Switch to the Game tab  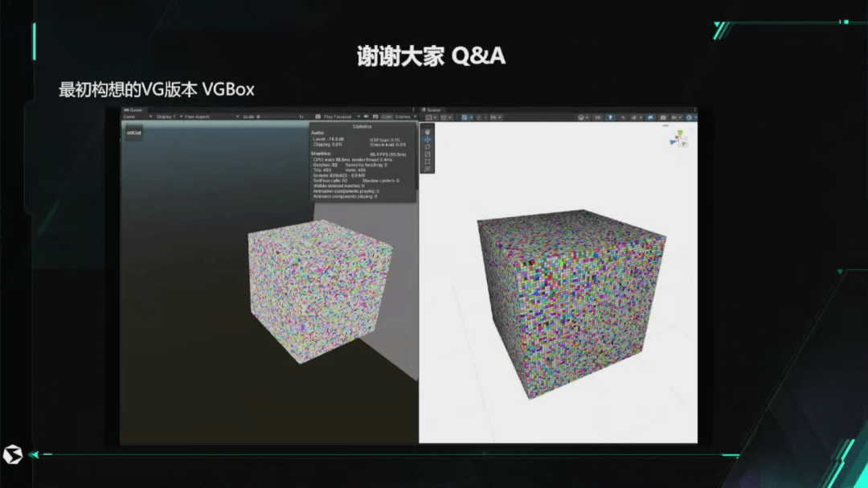(x=134, y=109)
